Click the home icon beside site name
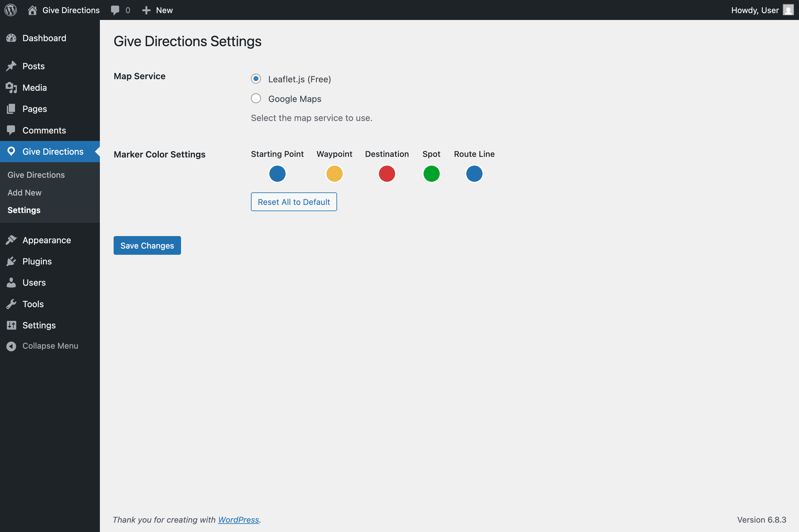799x532 pixels. [x=32, y=10]
